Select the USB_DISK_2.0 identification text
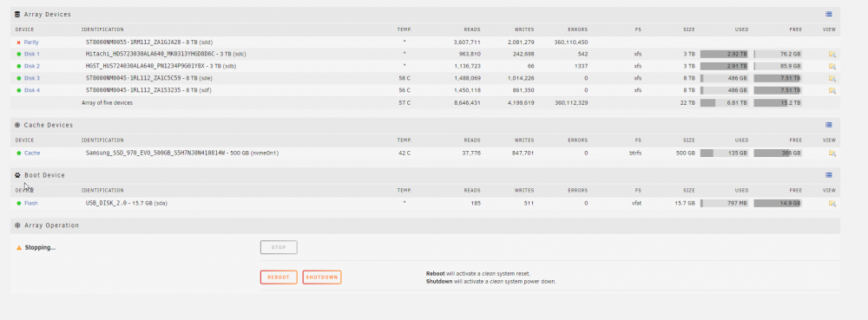Image resolution: width=868 pixels, height=320 pixels. tap(126, 204)
